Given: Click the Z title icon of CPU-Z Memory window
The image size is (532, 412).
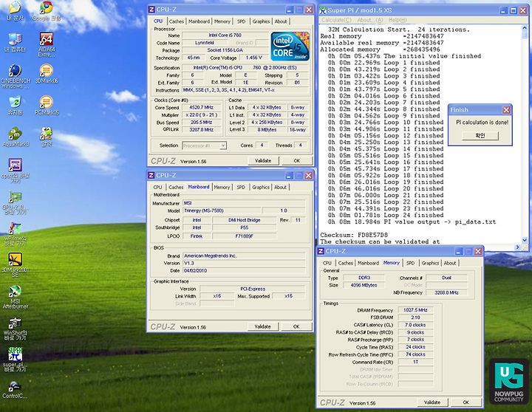Looking at the screenshot, I should click(321, 251).
